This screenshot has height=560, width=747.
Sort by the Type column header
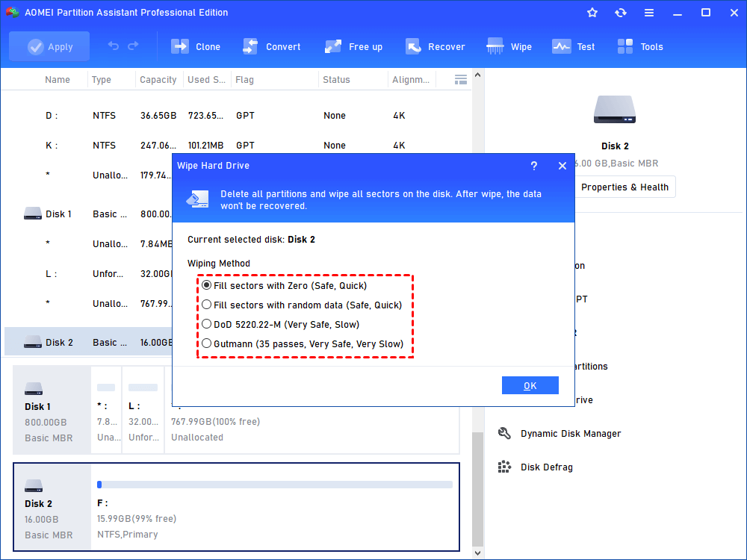(x=101, y=80)
